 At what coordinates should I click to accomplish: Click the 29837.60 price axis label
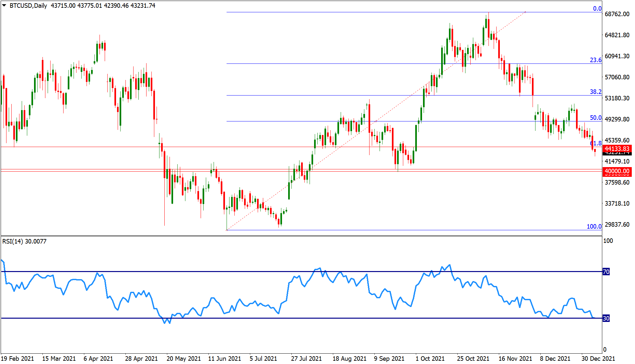pos(617,224)
